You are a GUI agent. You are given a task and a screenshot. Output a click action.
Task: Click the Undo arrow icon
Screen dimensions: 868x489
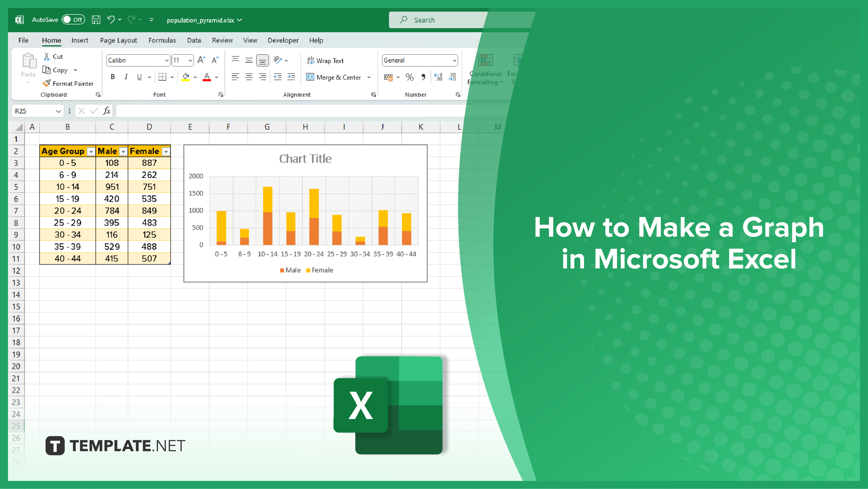tap(111, 19)
